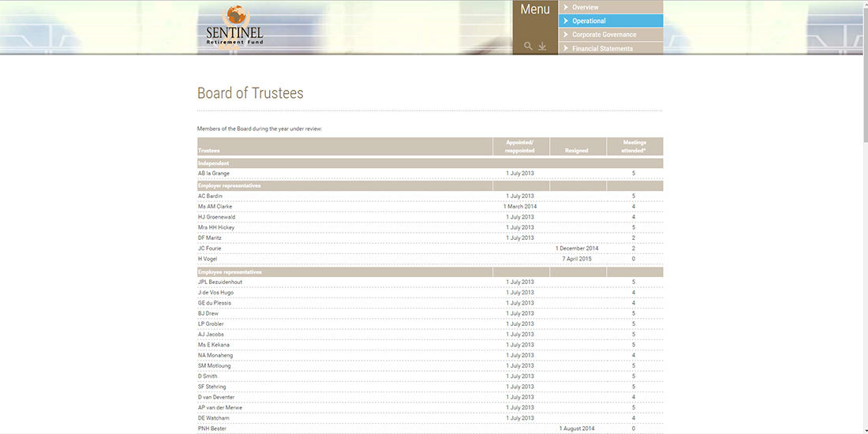This screenshot has width=868, height=434.
Task: Open the Overview menu item
Action: pyautogui.click(x=586, y=7)
